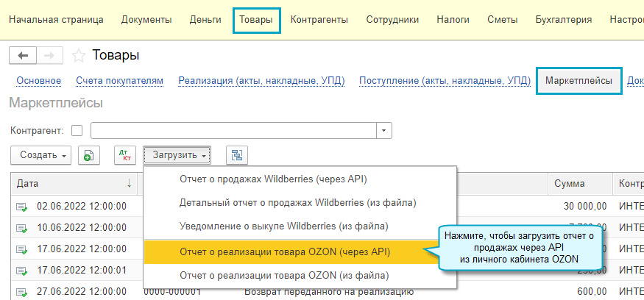Go to Основное link

click(x=39, y=81)
